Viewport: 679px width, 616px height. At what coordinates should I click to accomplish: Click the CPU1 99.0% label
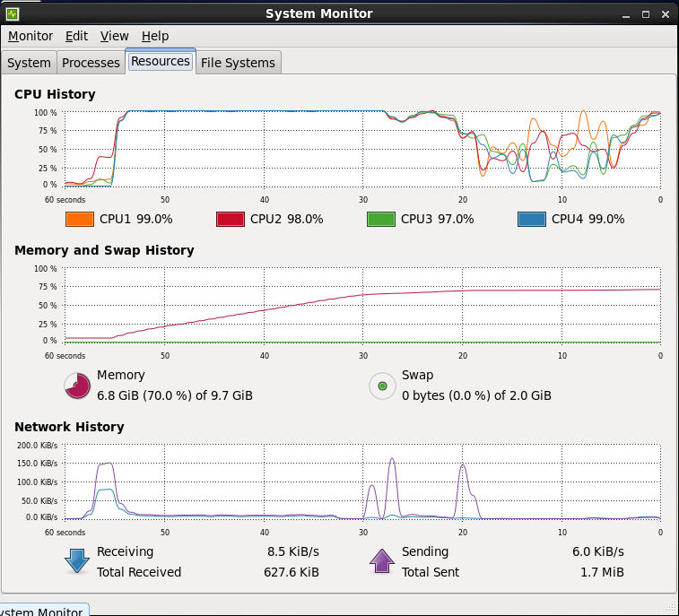coord(136,219)
